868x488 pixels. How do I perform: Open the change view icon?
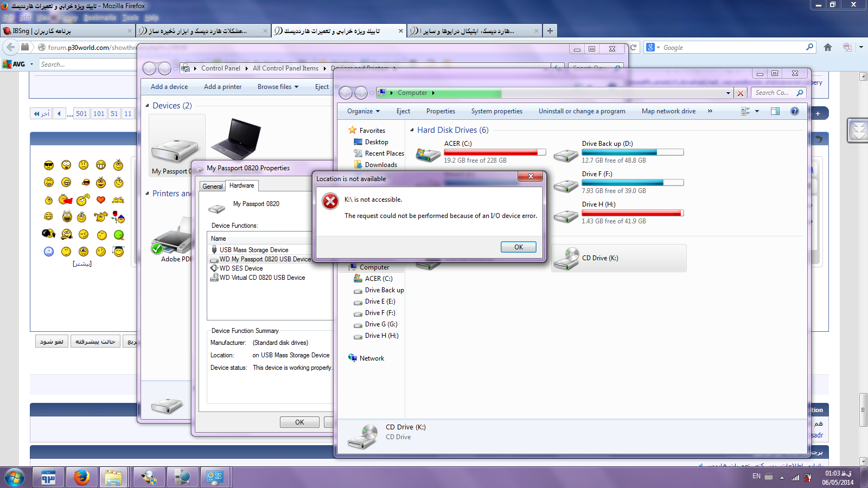[745, 111]
